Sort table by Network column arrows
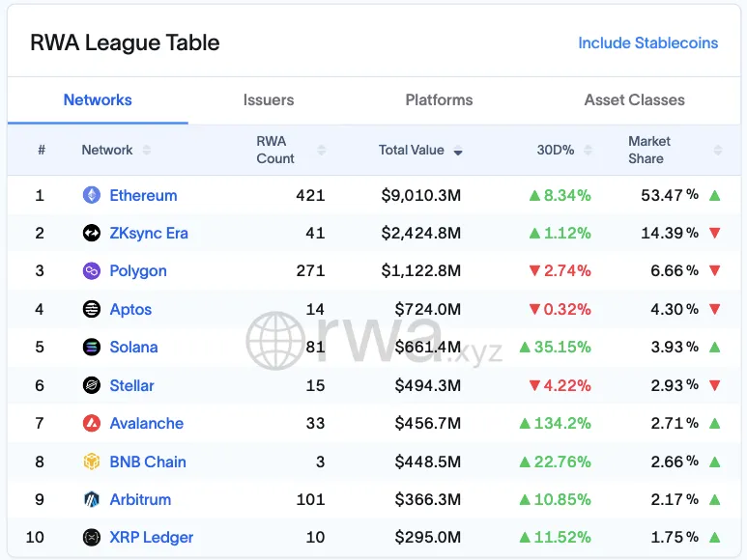 pyautogui.click(x=147, y=150)
